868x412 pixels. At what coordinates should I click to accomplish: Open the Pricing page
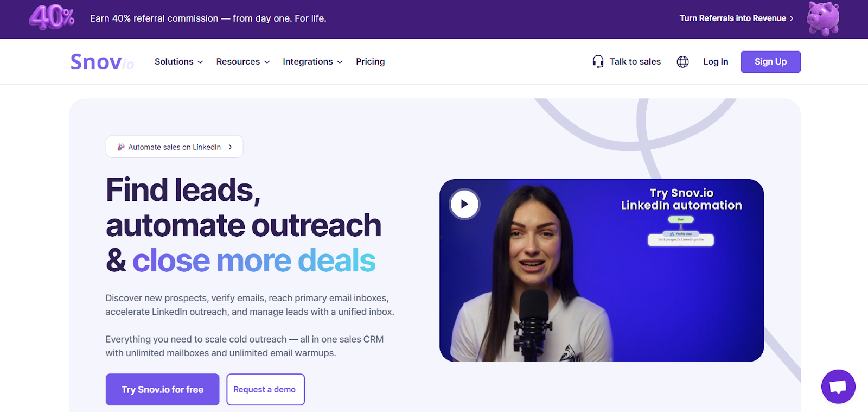(x=371, y=62)
